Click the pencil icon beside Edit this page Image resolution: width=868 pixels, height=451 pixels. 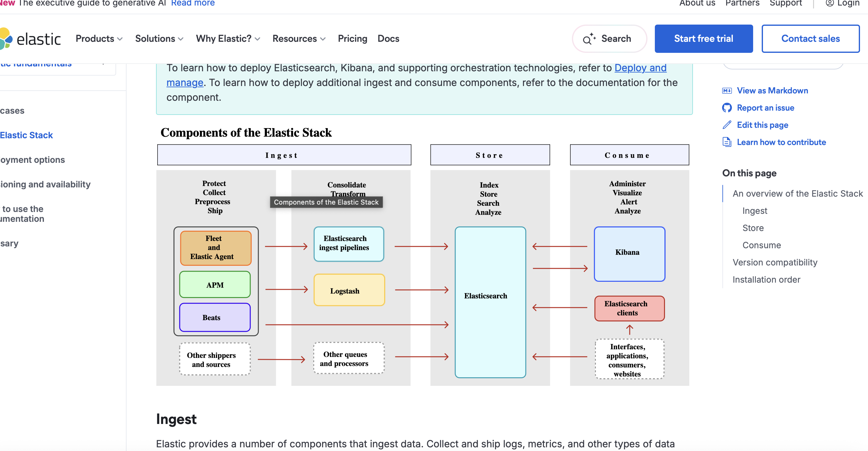pyautogui.click(x=727, y=125)
